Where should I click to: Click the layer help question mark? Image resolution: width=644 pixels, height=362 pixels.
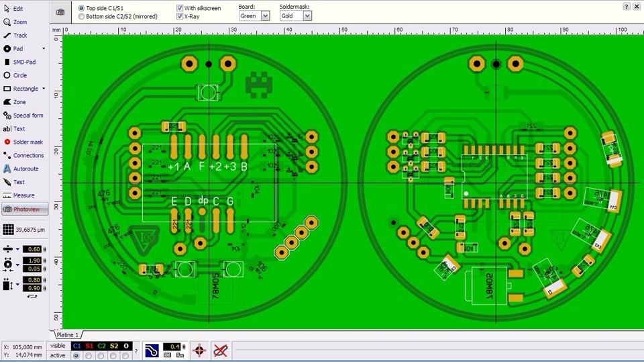tap(136, 351)
